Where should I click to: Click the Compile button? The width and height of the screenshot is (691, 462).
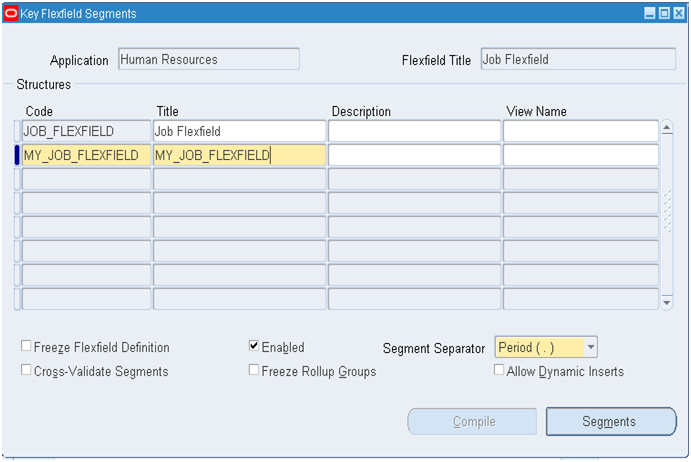tap(473, 422)
